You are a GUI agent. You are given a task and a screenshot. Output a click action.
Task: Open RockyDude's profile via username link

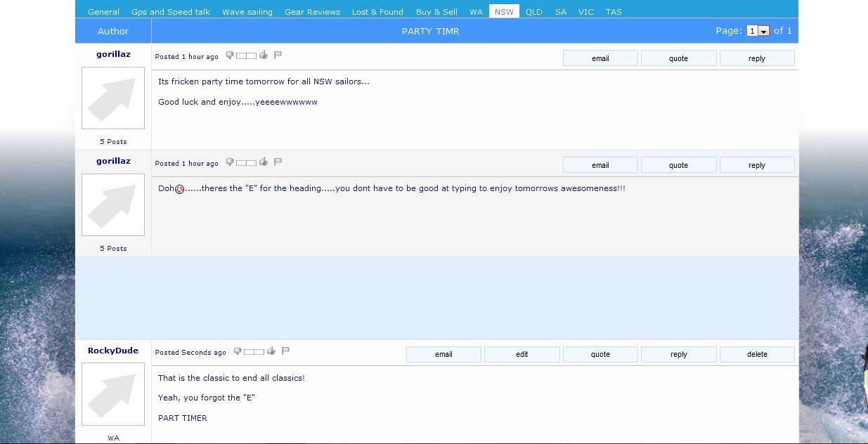pyautogui.click(x=113, y=351)
